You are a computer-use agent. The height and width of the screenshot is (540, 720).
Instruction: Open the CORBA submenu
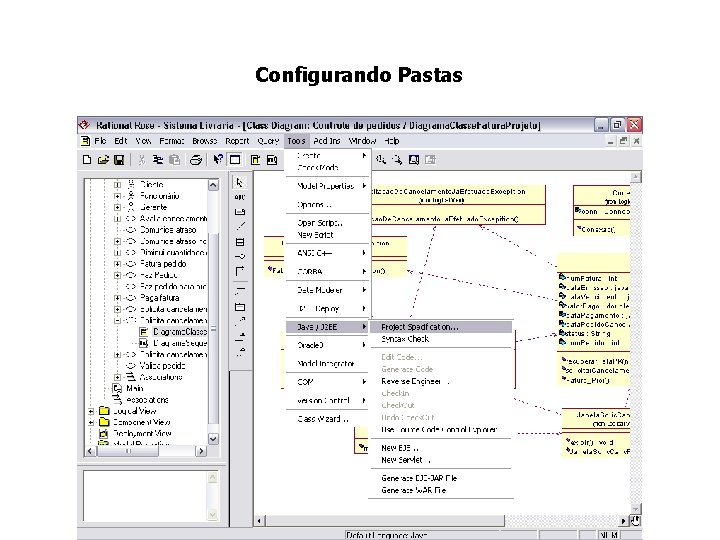[328, 271]
